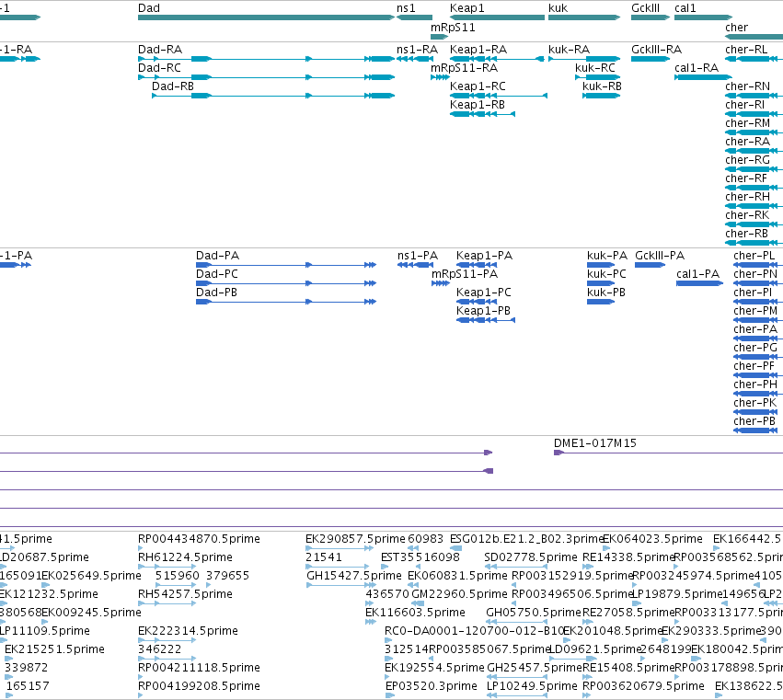This screenshot has width=783, height=700.
Task: Click the GckIII gene label
Action: tap(645, 8)
